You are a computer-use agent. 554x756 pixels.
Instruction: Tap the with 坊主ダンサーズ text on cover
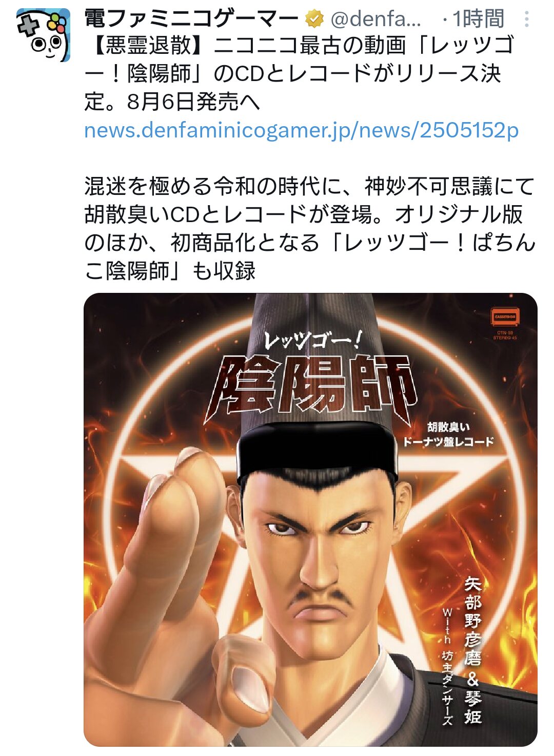coord(447,667)
